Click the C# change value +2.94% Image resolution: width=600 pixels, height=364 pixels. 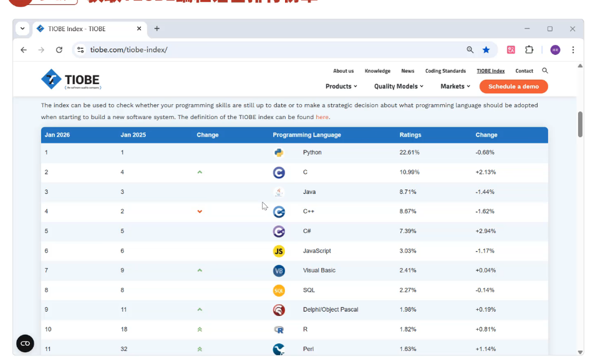486,231
